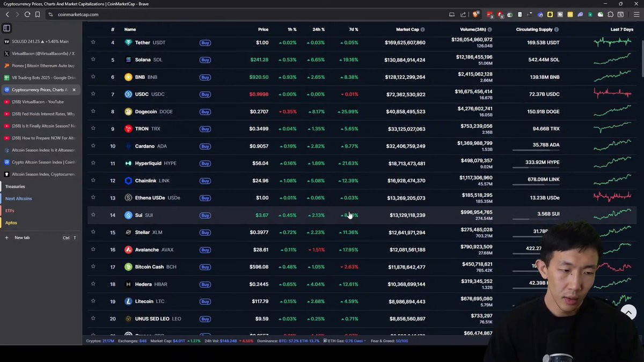Click Buy button for Hedera
The image size is (644, 362).
(205, 284)
